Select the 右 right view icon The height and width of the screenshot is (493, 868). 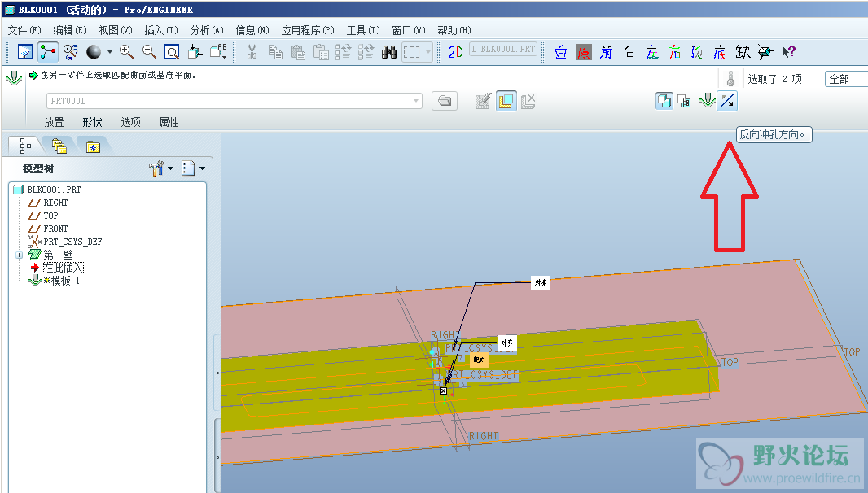[x=674, y=52]
